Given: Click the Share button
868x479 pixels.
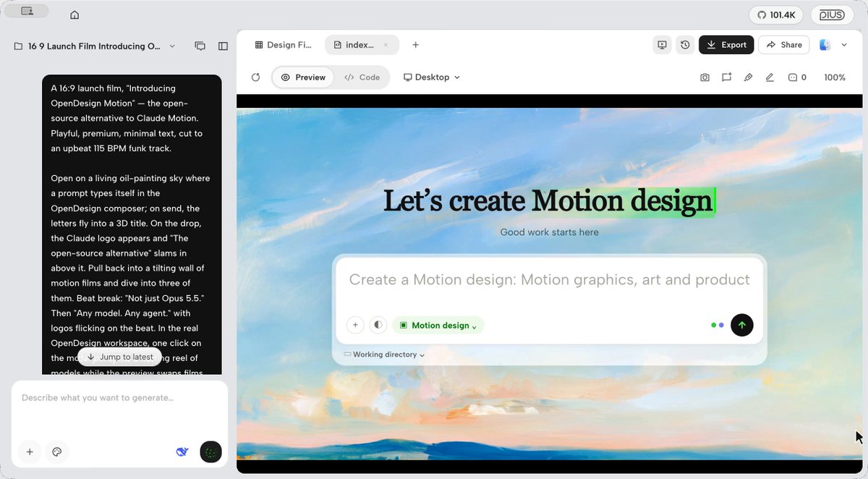Looking at the screenshot, I should pos(784,45).
